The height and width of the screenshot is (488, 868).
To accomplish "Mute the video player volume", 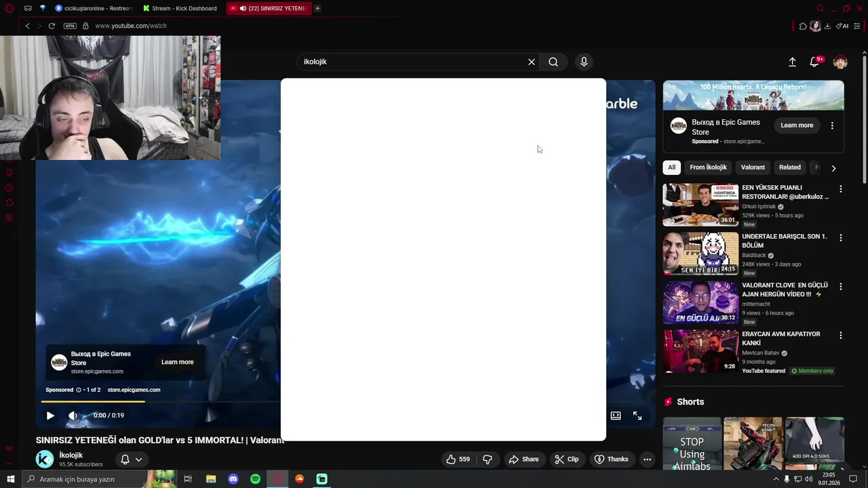I will click(x=73, y=415).
